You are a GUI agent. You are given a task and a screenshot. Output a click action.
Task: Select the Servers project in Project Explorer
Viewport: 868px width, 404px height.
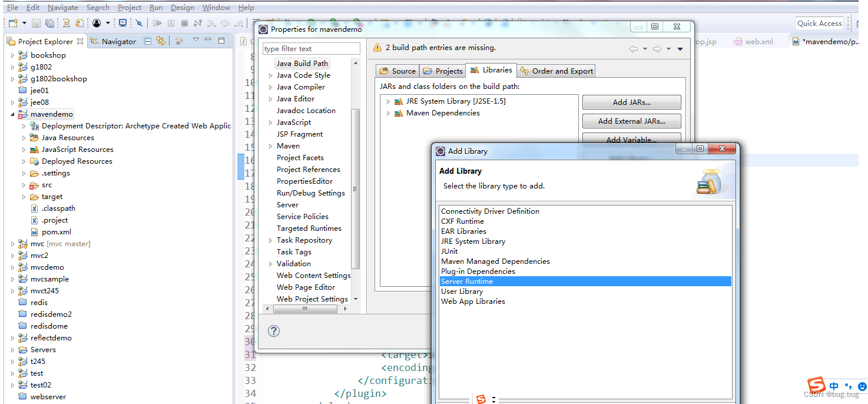(43, 350)
